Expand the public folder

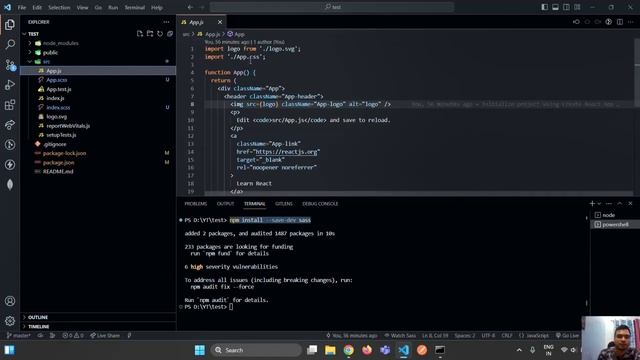click(x=30, y=52)
